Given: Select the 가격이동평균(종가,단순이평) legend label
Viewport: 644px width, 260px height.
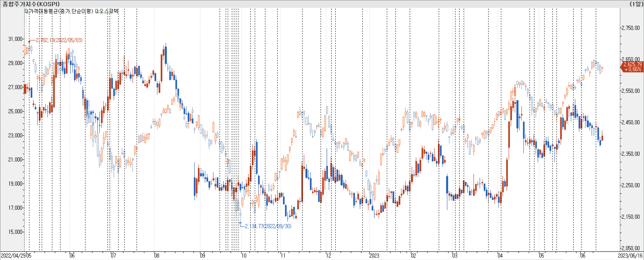Looking at the screenshot, I should tap(61, 11).
